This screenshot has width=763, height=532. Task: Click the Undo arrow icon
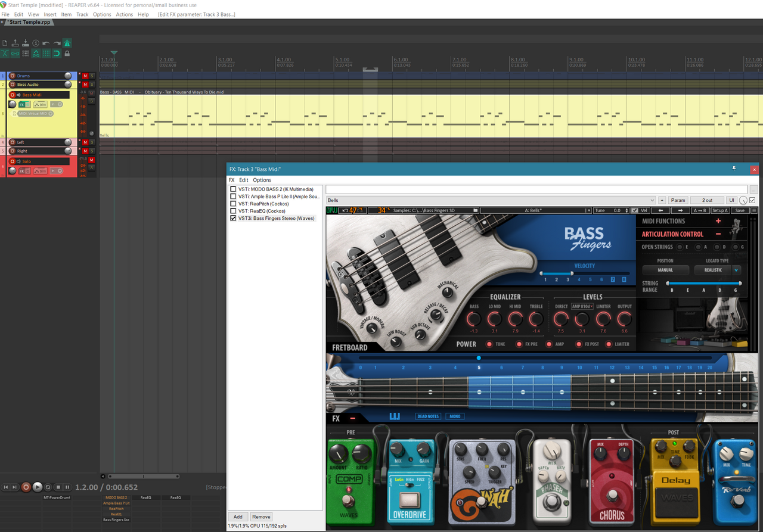coord(46,43)
